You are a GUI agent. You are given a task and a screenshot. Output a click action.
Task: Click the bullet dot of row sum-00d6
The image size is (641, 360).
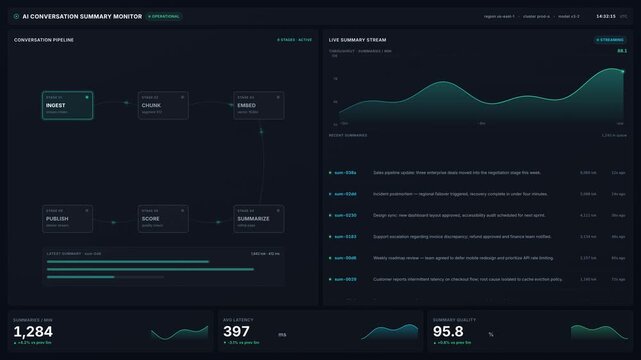[x=330, y=258]
